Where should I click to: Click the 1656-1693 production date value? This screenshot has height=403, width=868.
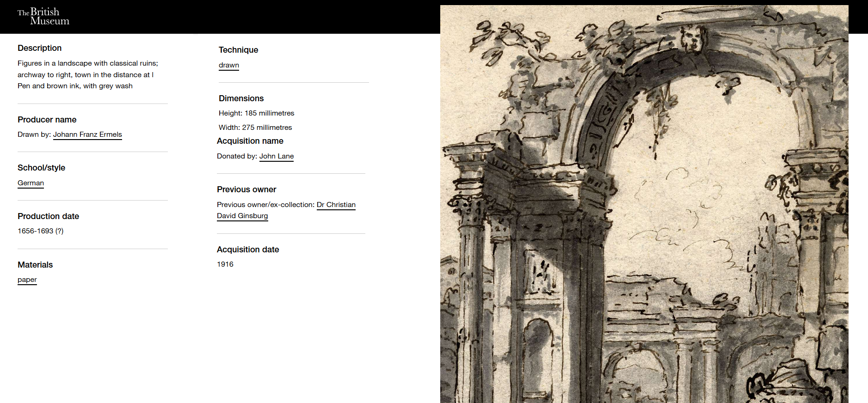point(40,231)
